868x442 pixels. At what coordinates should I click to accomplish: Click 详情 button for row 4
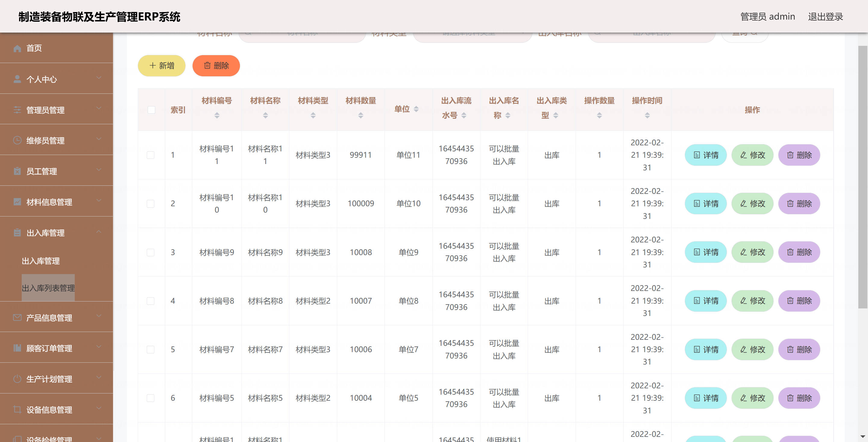pyautogui.click(x=706, y=301)
